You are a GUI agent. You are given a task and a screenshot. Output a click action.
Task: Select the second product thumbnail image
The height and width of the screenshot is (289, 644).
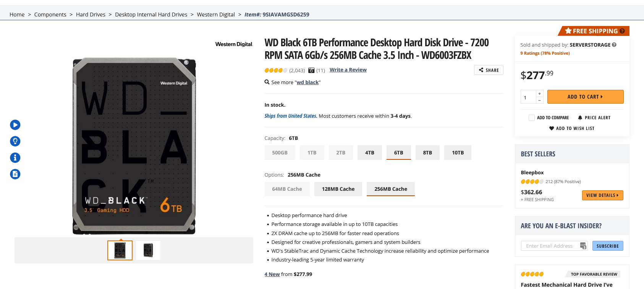coord(148,250)
